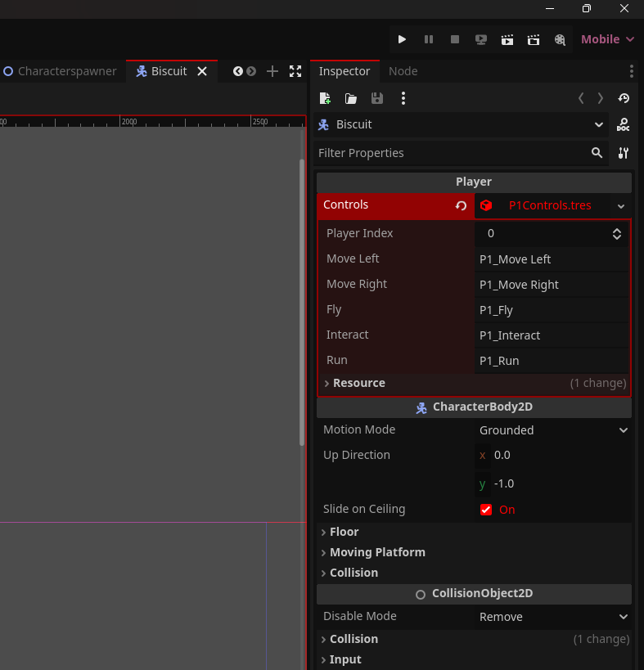The width and height of the screenshot is (644, 670).
Task: Enable Movie Maker mode icon
Action: pos(560,39)
